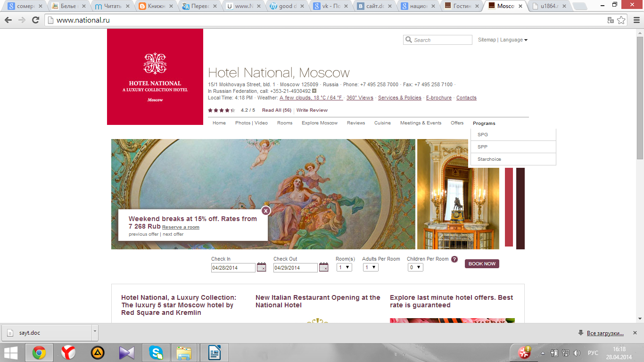Open the Room(s) dropdown

(344, 267)
